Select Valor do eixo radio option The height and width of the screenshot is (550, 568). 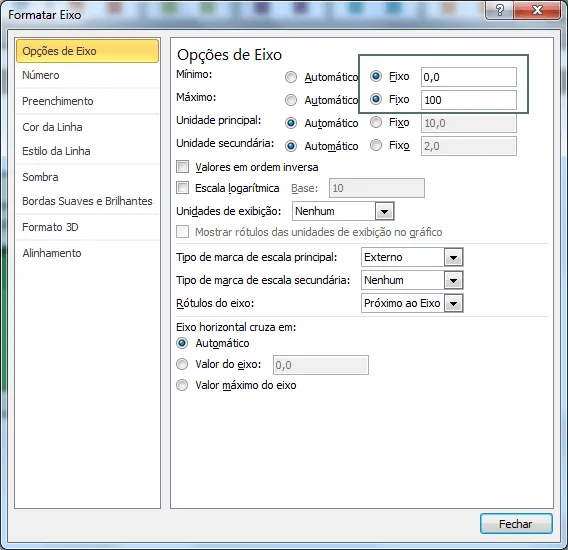tap(182, 364)
